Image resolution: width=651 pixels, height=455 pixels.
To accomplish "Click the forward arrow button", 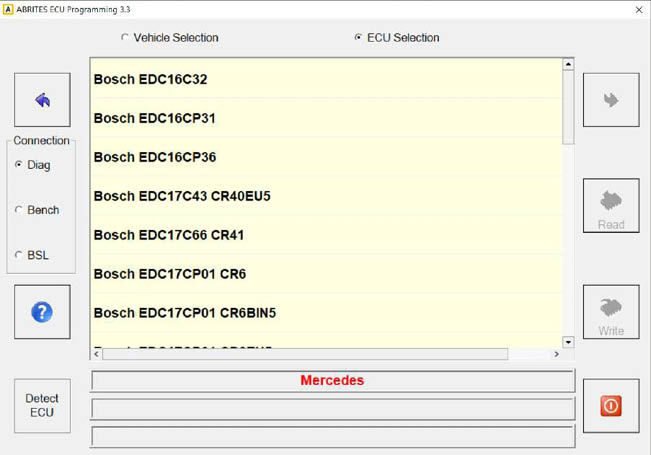I will pos(611,100).
